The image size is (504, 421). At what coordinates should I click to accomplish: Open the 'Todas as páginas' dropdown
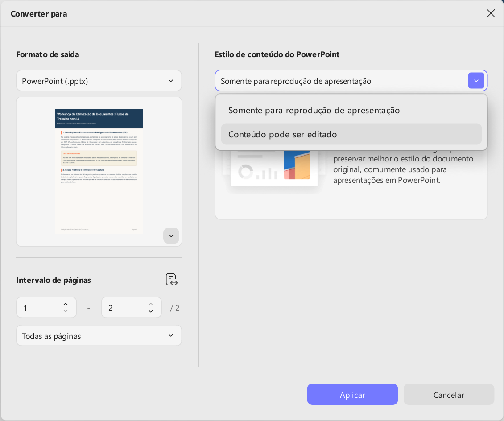pos(99,335)
